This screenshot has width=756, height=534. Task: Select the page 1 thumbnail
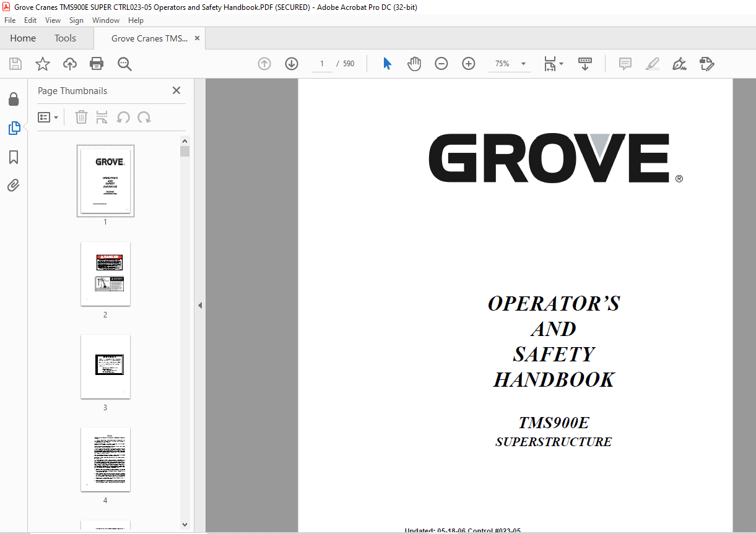pyautogui.click(x=105, y=181)
